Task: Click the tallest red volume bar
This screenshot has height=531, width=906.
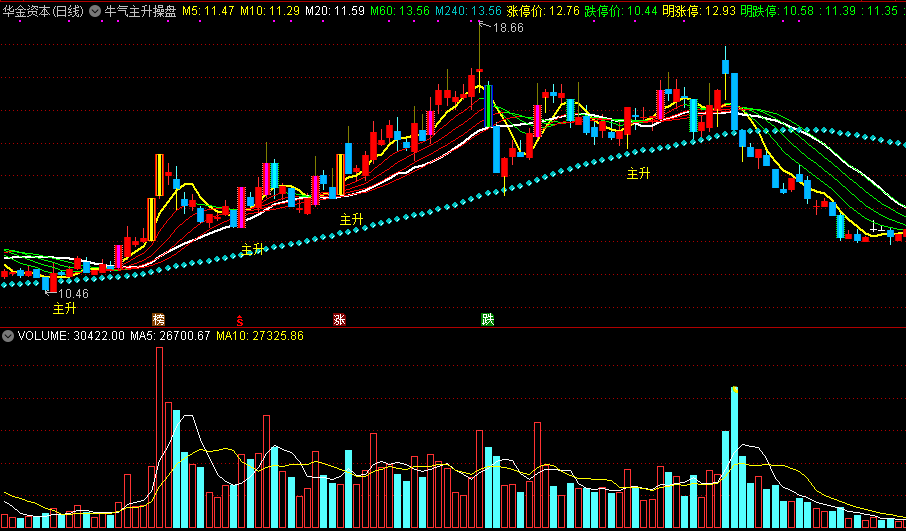Action: 159,438
